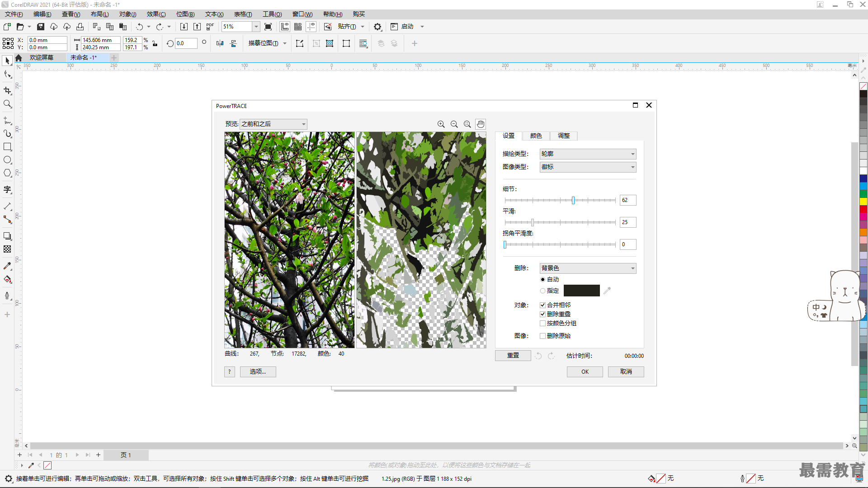Enable the 删除原始 checkbox
This screenshot has height=488, width=868.
(x=542, y=336)
